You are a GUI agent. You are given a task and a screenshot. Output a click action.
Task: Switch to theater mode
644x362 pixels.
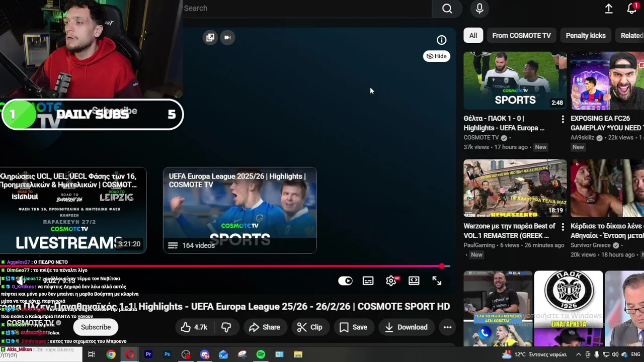click(x=414, y=281)
